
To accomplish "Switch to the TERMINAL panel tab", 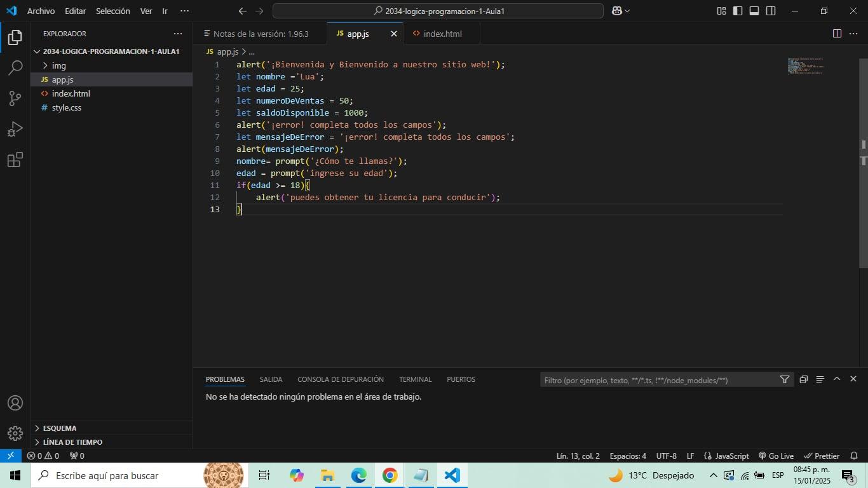I will point(415,379).
